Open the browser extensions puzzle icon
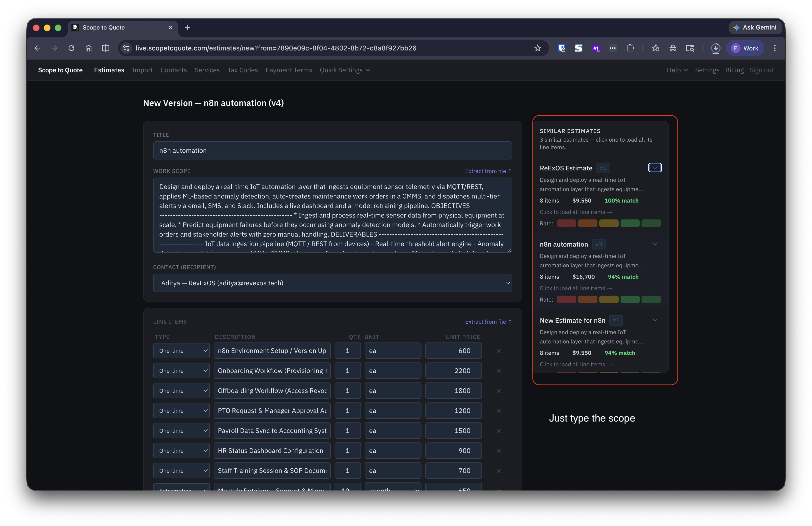This screenshot has width=812, height=526. pyautogui.click(x=630, y=48)
